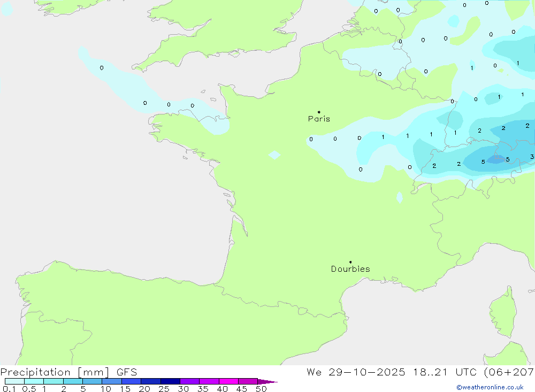
Task: Click the '45' legend scale label
Action: 242,389
